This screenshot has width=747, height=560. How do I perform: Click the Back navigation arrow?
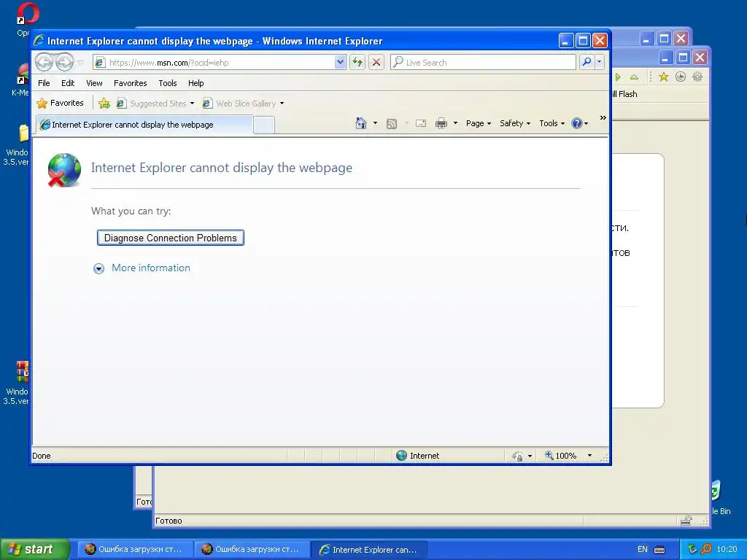click(44, 63)
